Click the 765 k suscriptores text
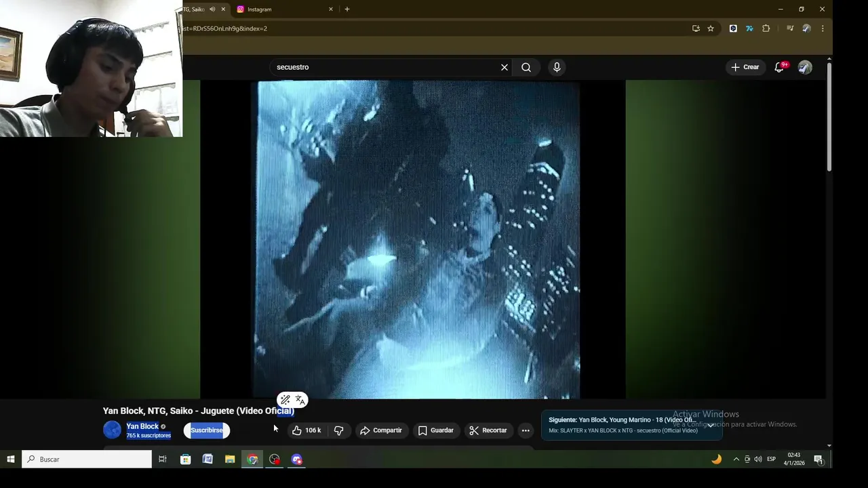Screen dimensions: 868x488 point(149,436)
